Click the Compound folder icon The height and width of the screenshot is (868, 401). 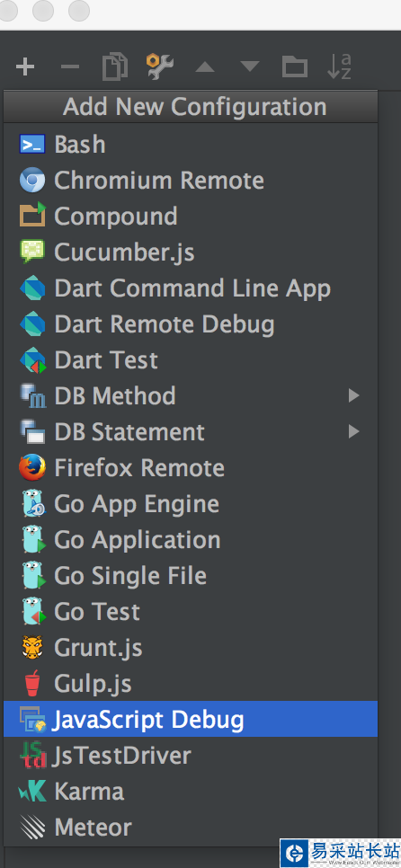point(32,217)
